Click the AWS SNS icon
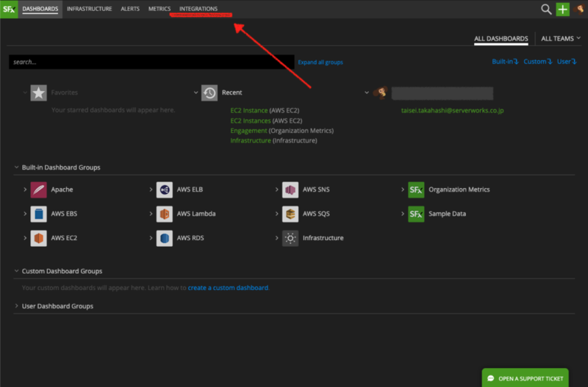 [x=290, y=189]
